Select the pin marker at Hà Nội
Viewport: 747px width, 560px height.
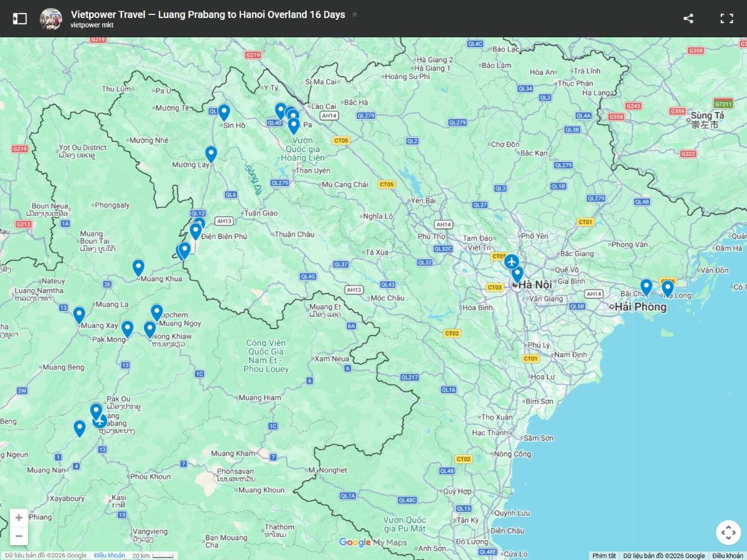[517, 274]
